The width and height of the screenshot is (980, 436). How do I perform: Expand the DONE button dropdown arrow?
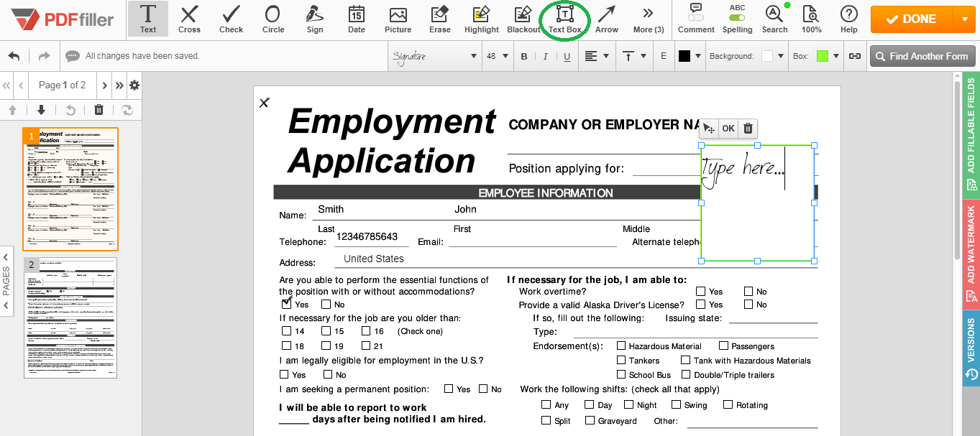pos(964,19)
